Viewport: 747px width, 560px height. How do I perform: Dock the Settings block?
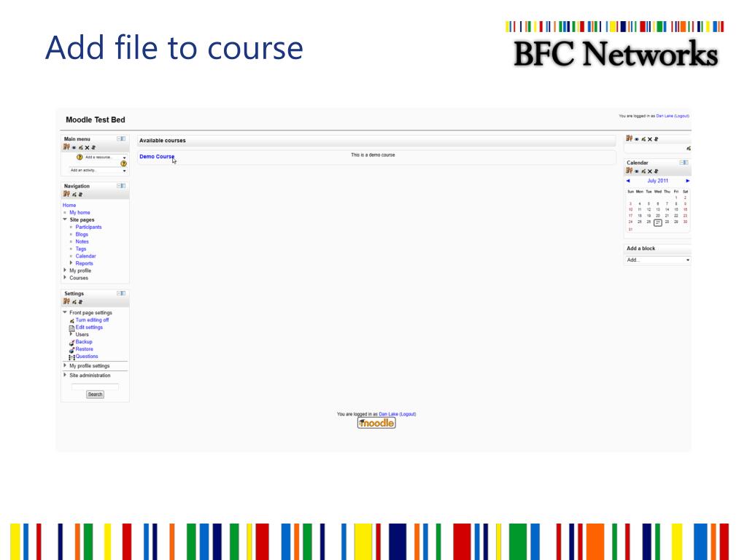(x=122, y=293)
